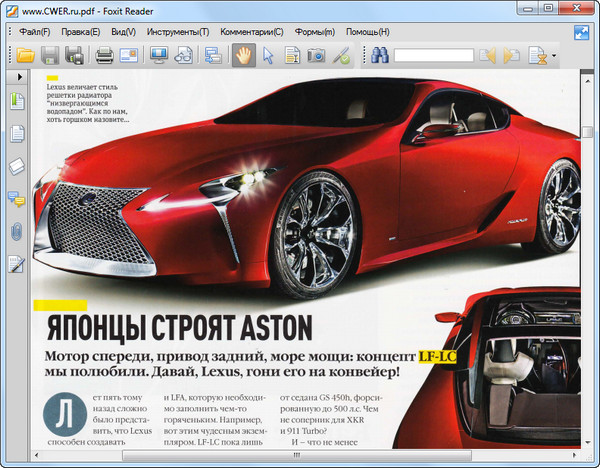600x468 pixels.
Task: Click the binoculars search icon
Action: 380,55
